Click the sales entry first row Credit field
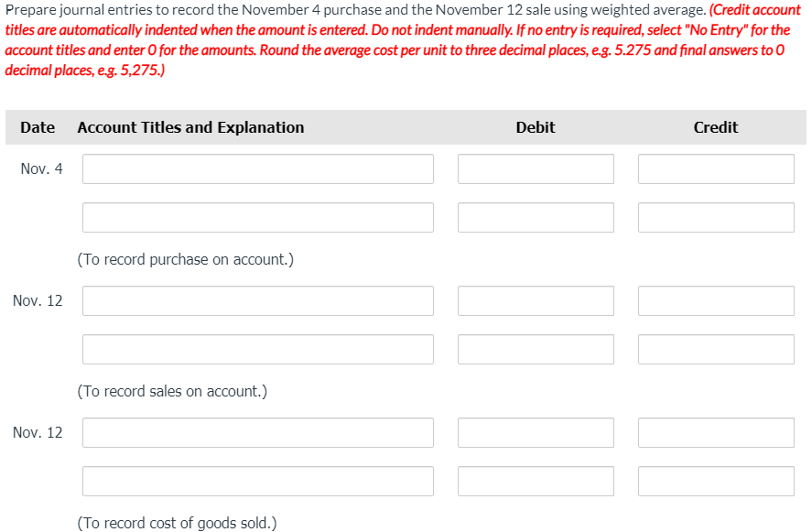Screen dimensions: 812x532 pos(716,300)
